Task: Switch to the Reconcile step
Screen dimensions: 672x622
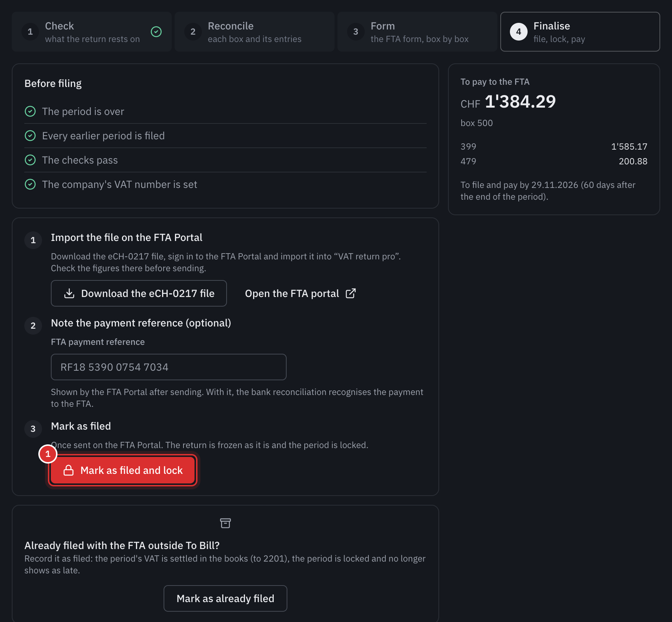Action: pos(255,32)
